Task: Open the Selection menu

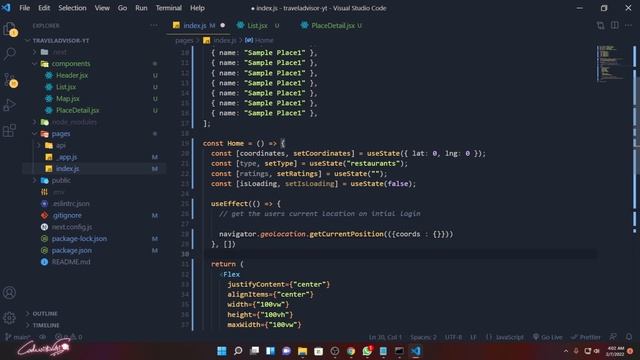Action: click(x=72, y=8)
